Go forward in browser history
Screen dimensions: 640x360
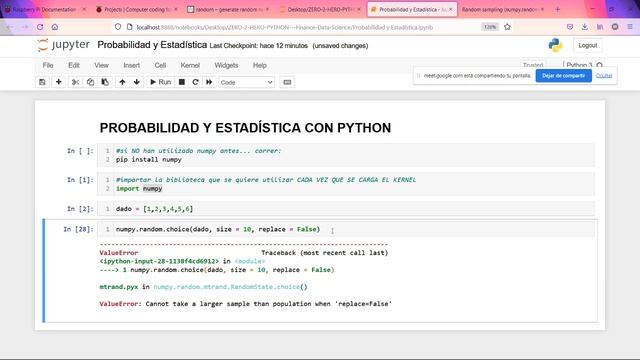(24, 27)
